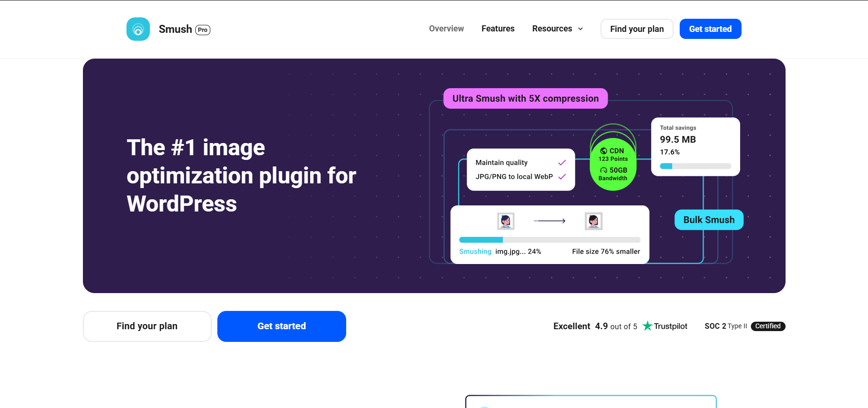Click the Ultra Smush with 5X compression label
The height and width of the screenshot is (408, 868).
coord(526,98)
